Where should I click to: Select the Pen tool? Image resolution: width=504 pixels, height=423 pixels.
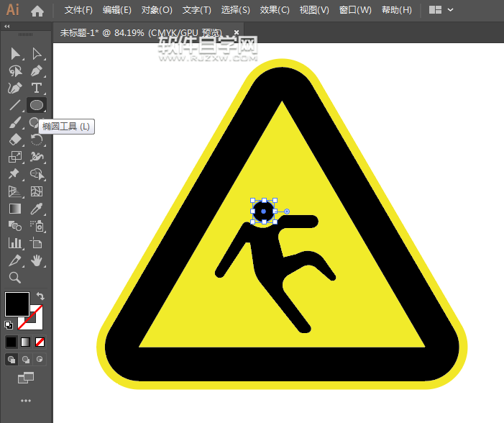[37, 71]
